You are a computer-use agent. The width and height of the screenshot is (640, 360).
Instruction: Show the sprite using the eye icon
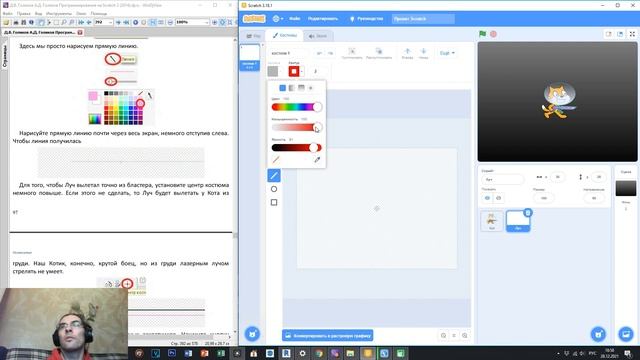(487, 198)
